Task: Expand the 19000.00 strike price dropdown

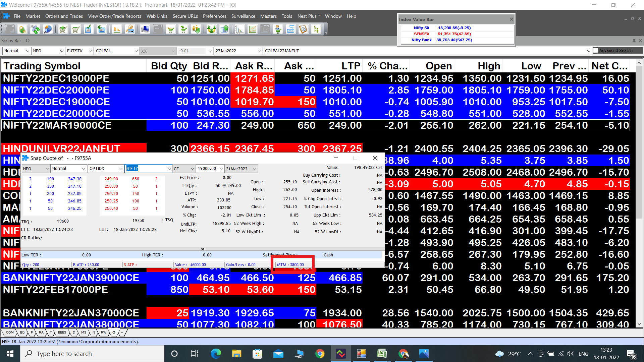Action: [221, 169]
